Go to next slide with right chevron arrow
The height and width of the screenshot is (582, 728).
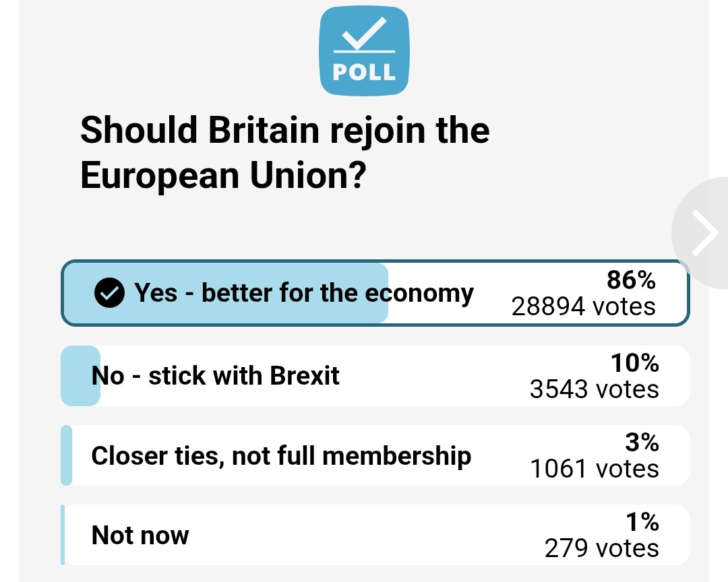point(706,234)
